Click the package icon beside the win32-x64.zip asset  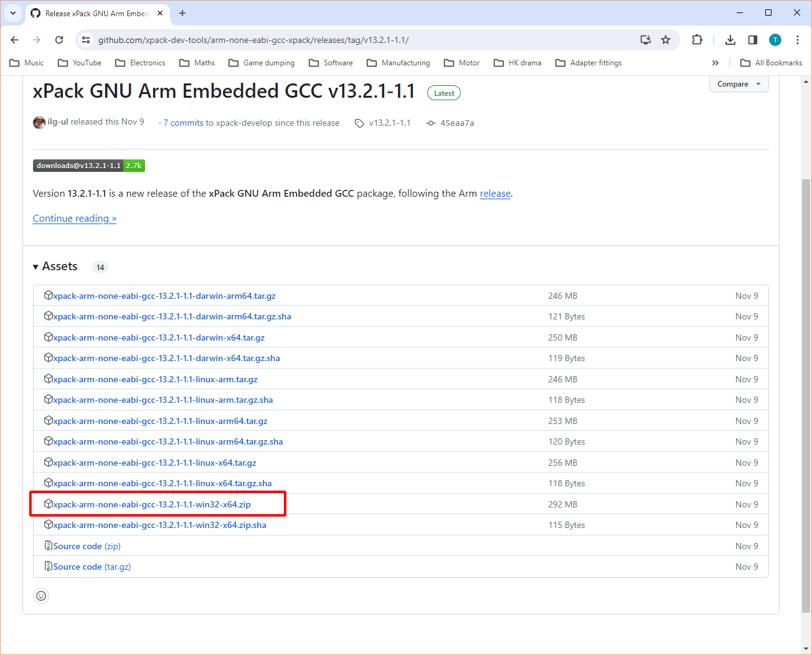tap(49, 504)
